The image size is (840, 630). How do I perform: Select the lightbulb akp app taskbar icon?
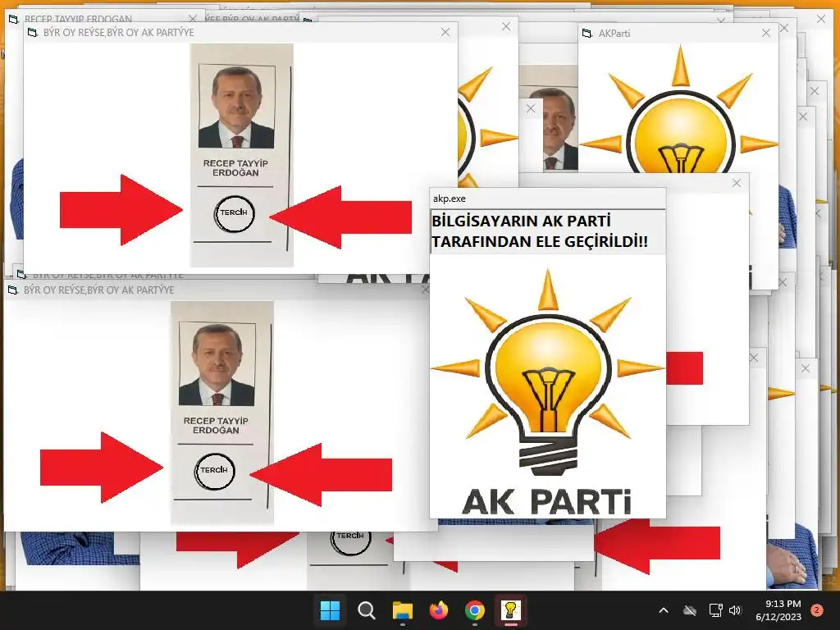pos(510,610)
